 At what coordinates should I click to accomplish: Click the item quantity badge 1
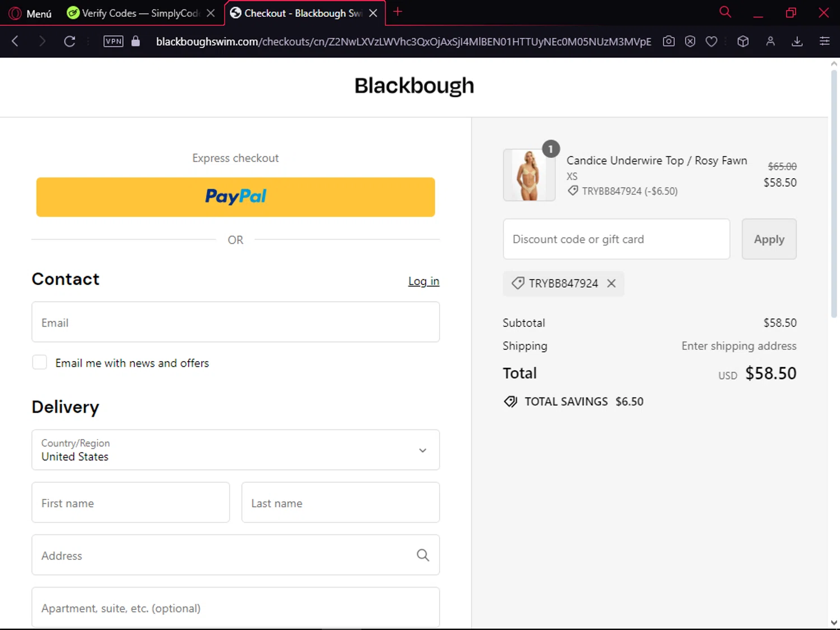551,149
